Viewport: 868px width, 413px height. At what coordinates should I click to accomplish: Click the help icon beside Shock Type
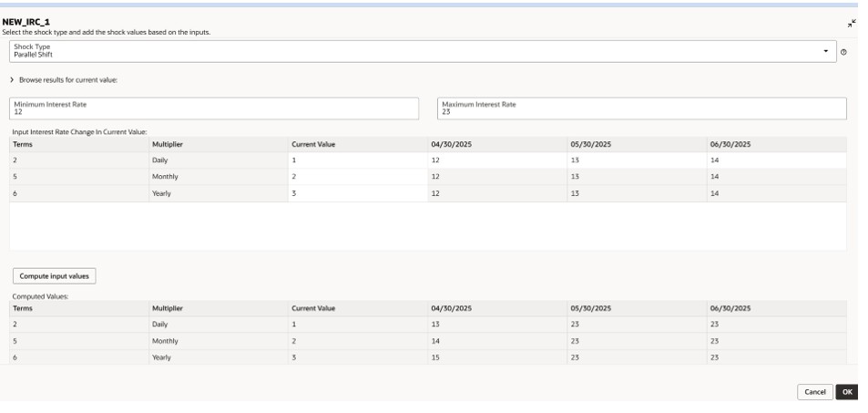pyautogui.click(x=843, y=52)
